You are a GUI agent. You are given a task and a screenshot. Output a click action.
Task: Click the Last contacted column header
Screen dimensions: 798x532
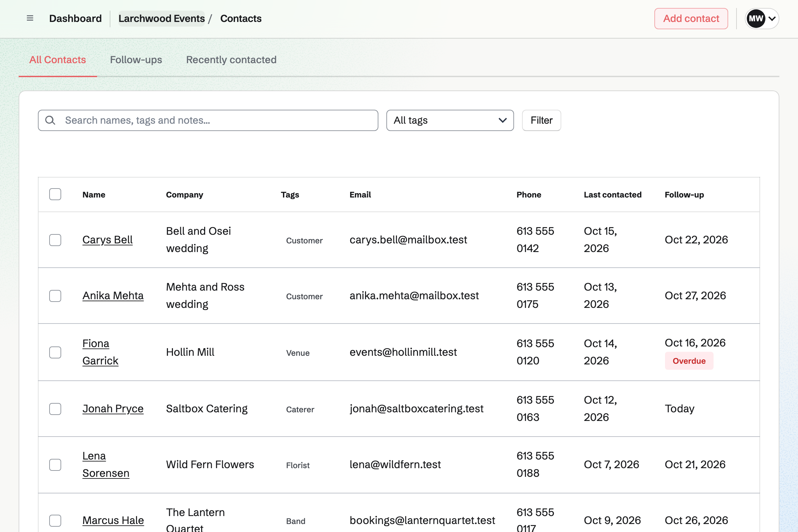(613, 195)
